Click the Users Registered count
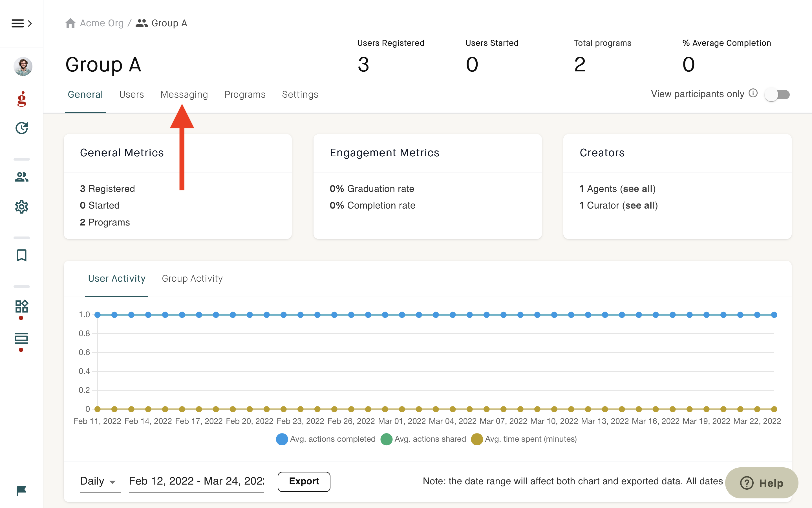812x508 pixels. [363, 65]
